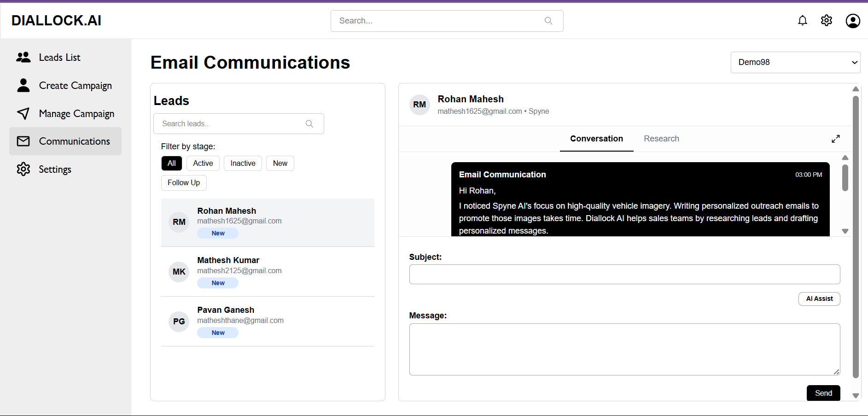
Task: Open Manage Campaign from sidebar
Action: click(x=65, y=113)
